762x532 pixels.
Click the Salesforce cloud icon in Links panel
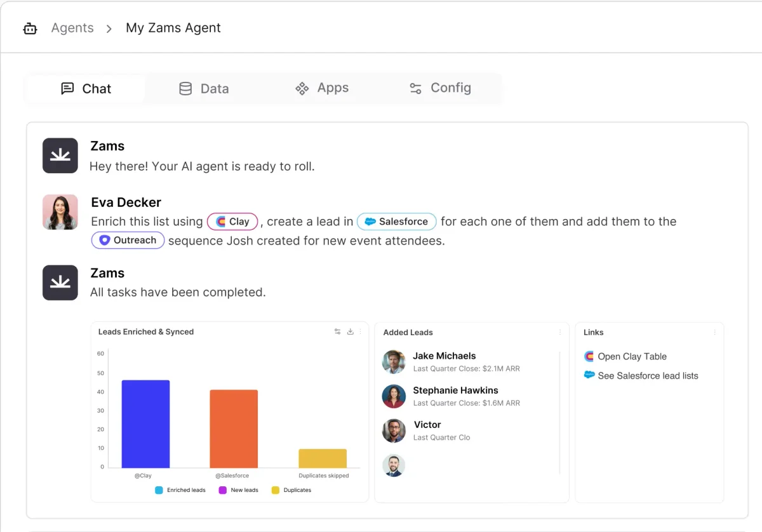(590, 375)
